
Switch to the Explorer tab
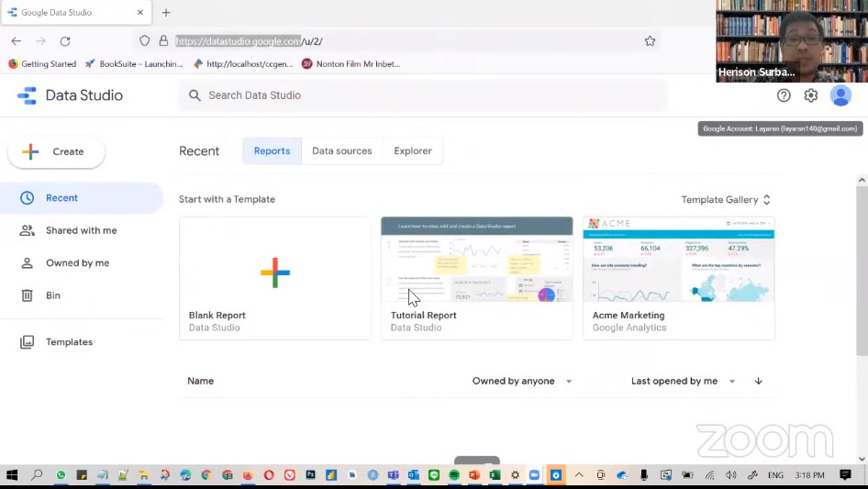tap(412, 150)
